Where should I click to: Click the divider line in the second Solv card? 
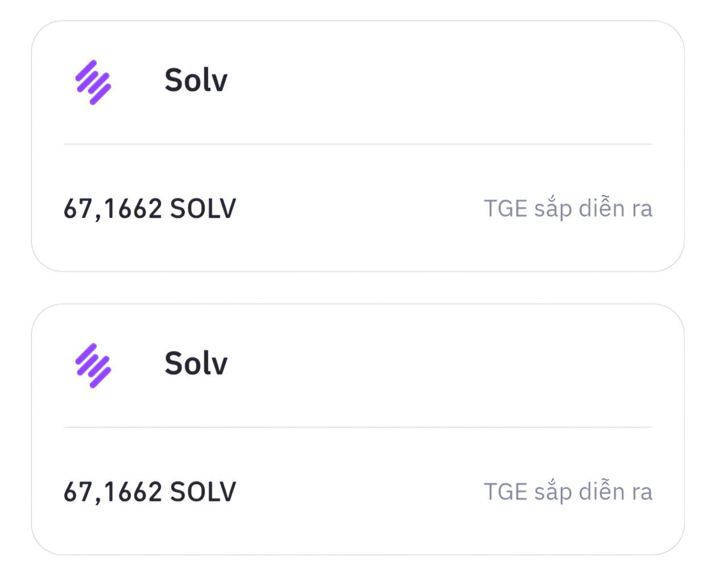358,427
